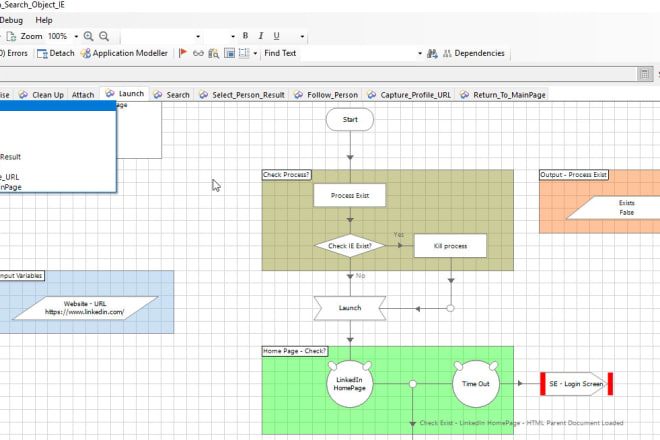Click the glasses watch icon
Image resolution: width=660 pixels, height=440 pixels.
pos(197,53)
